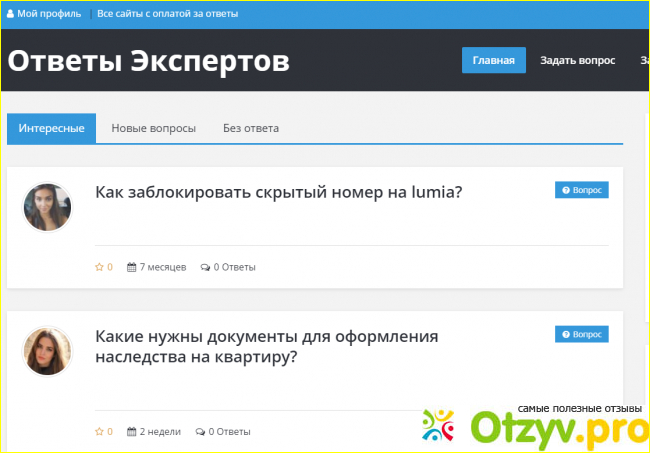Select the Без ответа tab

pos(250,129)
